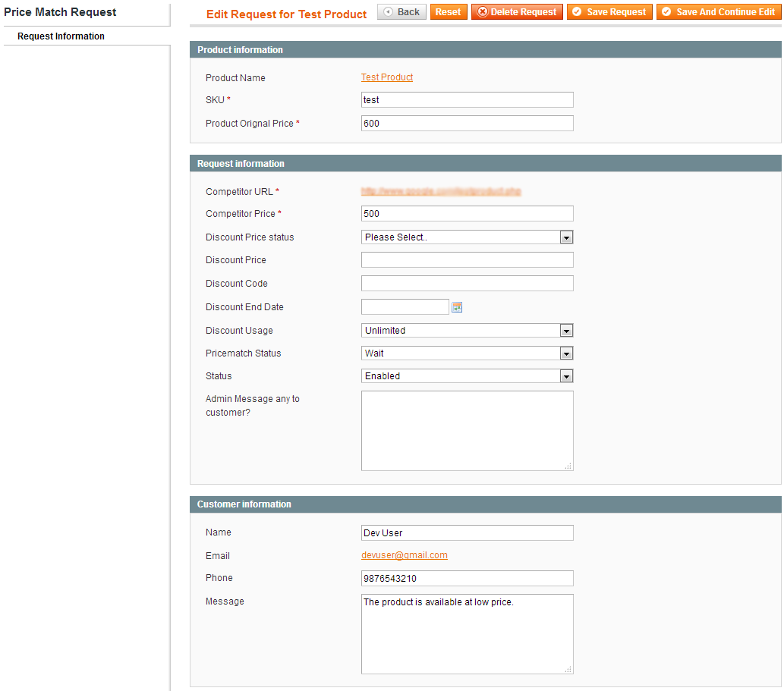This screenshot has height=691, width=784.
Task: Open the Test Product link
Action: click(x=387, y=77)
